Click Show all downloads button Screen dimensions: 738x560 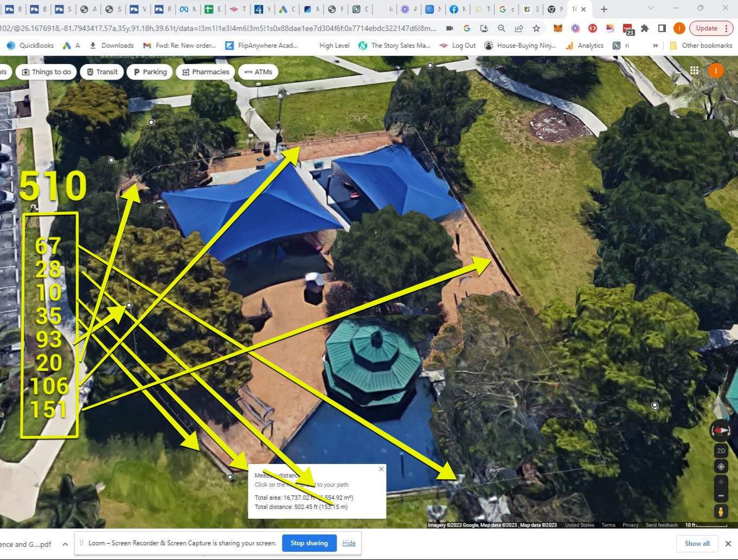pyautogui.click(x=697, y=544)
